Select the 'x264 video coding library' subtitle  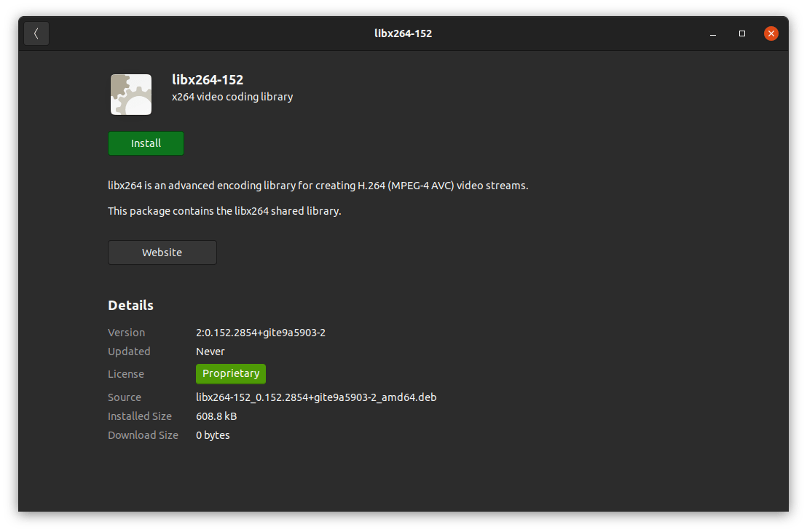tap(232, 97)
